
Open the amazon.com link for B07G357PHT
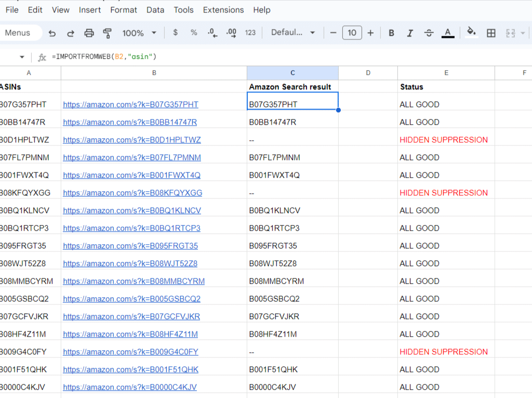click(x=130, y=104)
